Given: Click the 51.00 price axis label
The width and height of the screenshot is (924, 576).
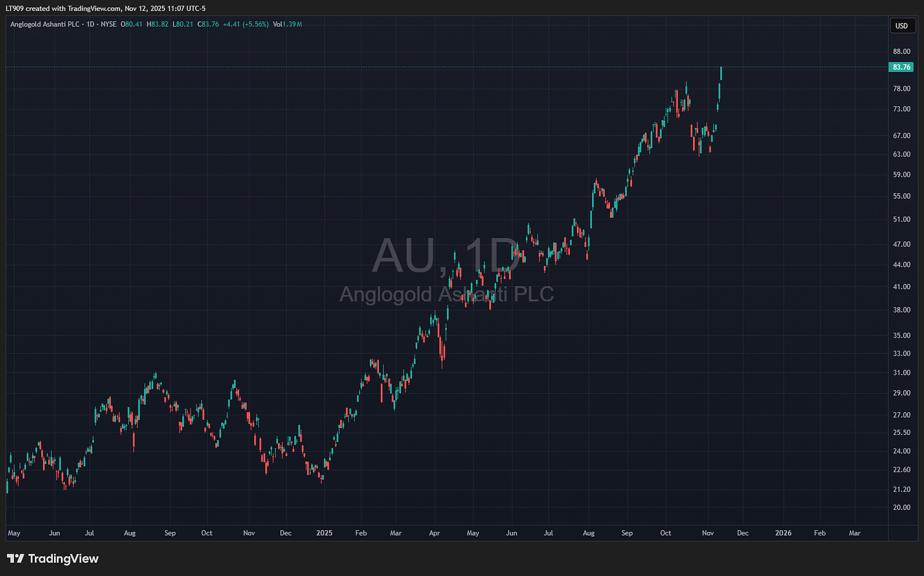Looking at the screenshot, I should (901, 220).
